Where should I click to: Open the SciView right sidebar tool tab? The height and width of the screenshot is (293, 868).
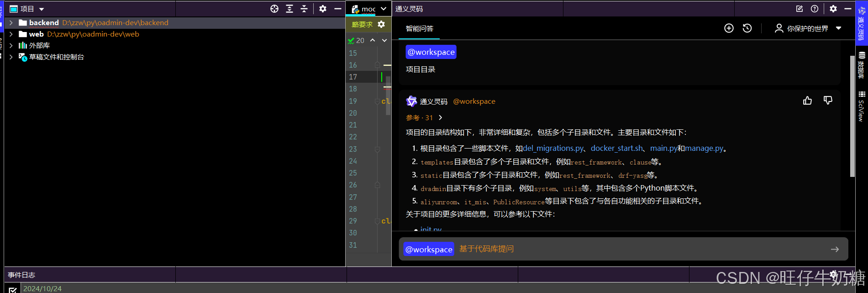pos(861,106)
